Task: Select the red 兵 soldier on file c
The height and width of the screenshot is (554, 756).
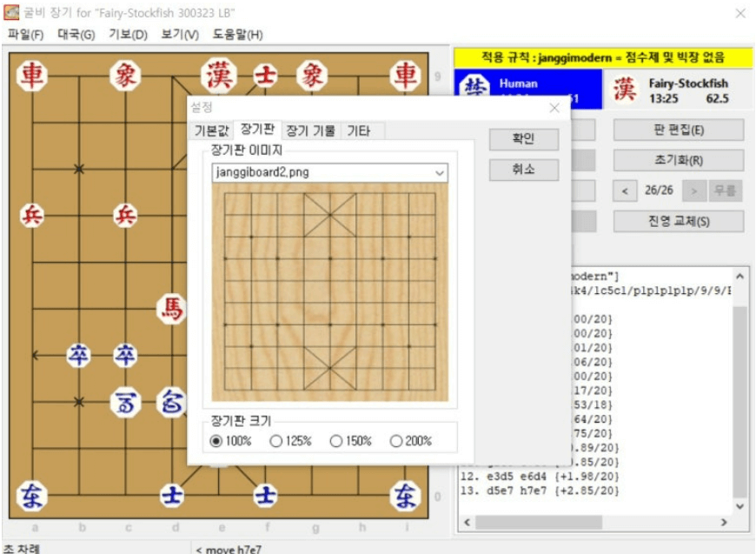Action: pyautogui.click(x=125, y=215)
